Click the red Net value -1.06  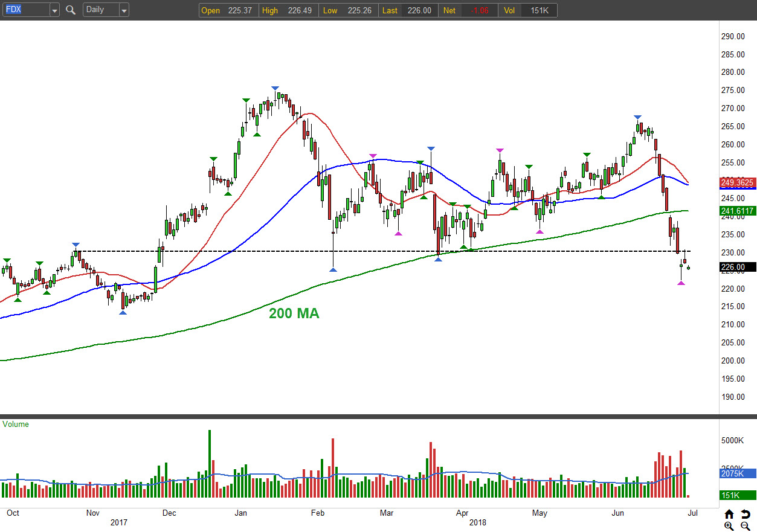[480, 10]
